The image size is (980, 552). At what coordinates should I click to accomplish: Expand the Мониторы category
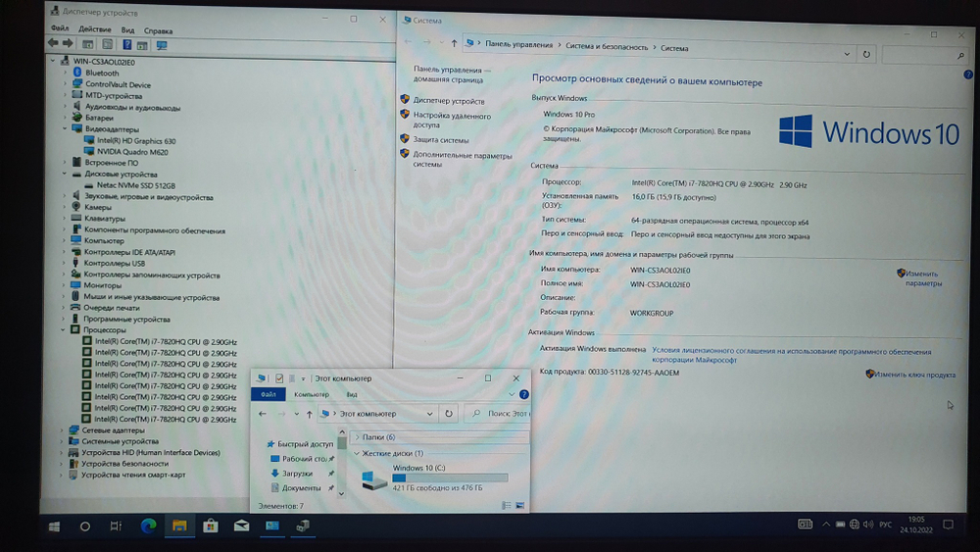(63, 285)
